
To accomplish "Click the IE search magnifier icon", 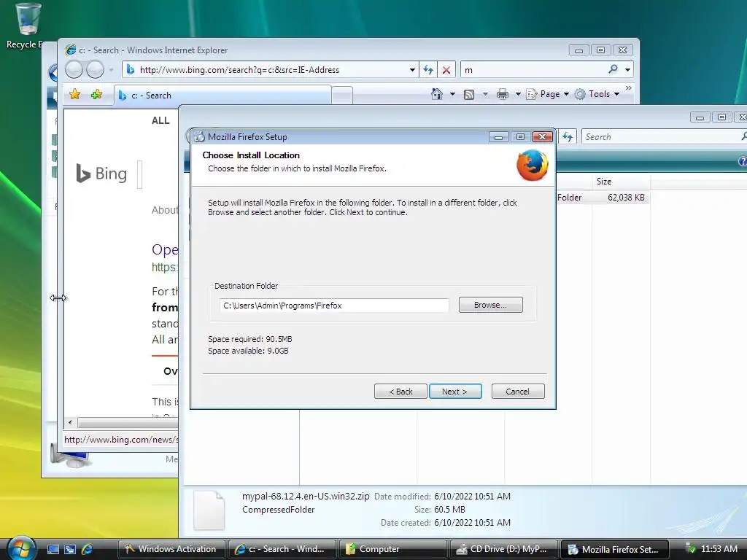I will (613, 69).
